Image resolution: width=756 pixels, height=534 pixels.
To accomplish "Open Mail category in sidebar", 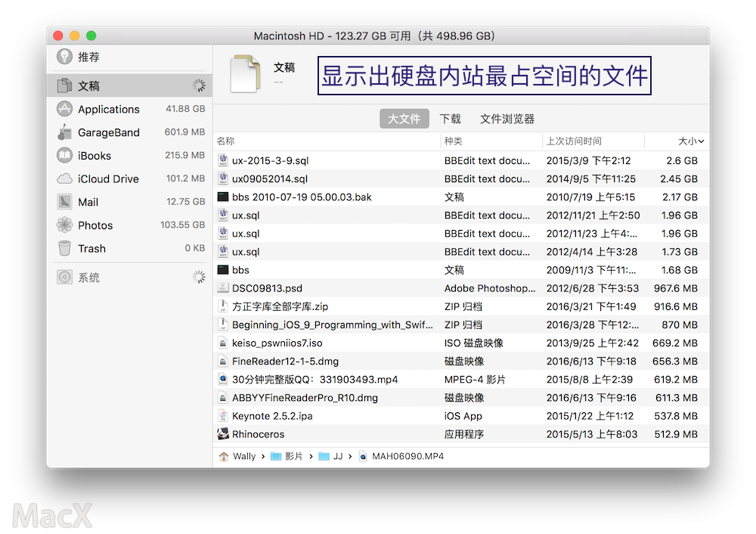I will tap(130, 202).
